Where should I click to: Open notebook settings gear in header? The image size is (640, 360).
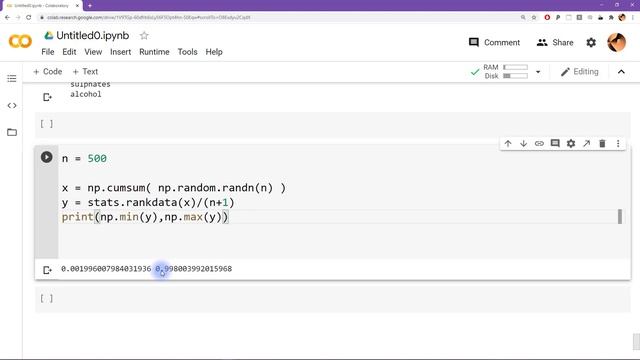pyautogui.click(x=591, y=42)
